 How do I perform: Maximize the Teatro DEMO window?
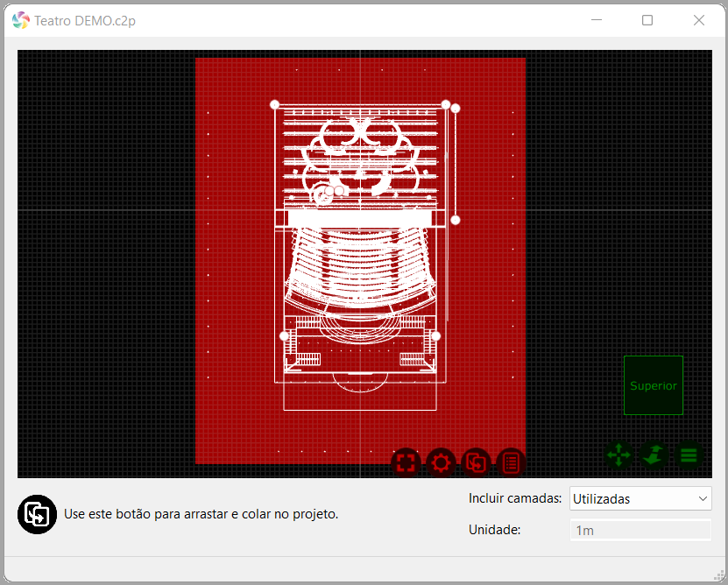[x=647, y=20]
